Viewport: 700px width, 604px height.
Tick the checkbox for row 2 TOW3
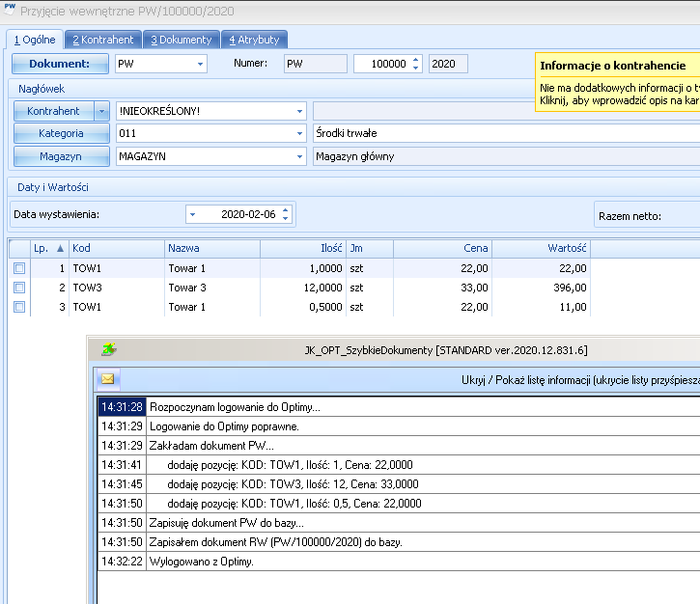coord(18,288)
